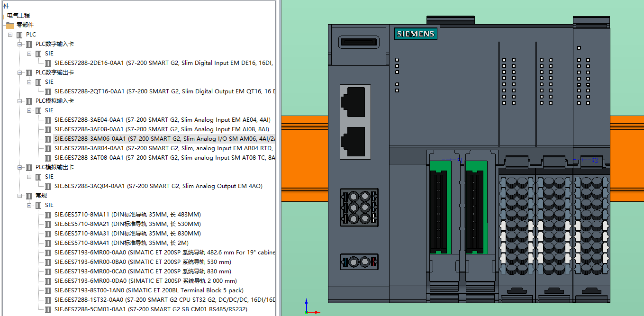
Task: Click part icon of 6ES7288-1ST32-0AA0
Action: pyautogui.click(x=48, y=300)
